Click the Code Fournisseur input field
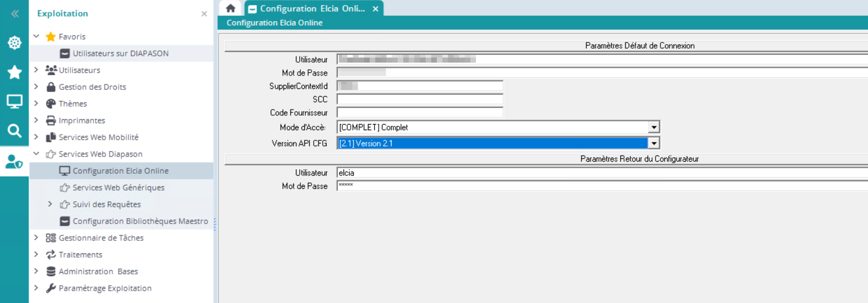The width and height of the screenshot is (868, 303). [x=419, y=113]
